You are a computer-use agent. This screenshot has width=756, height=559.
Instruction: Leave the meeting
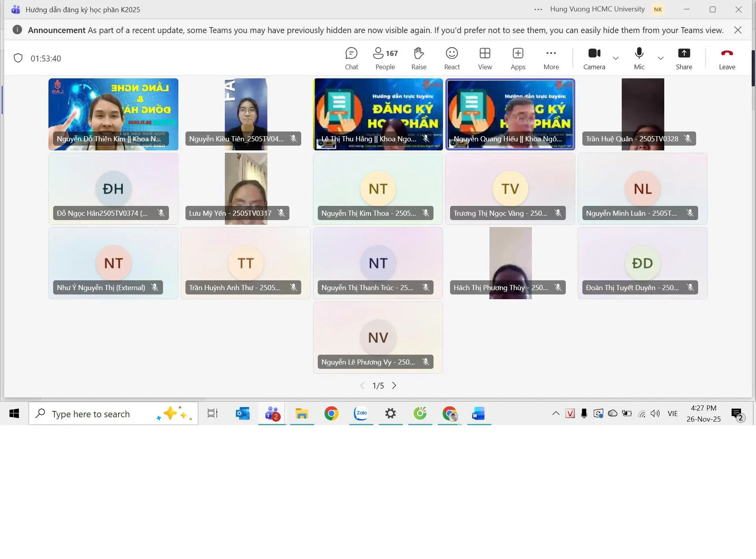pos(726,58)
